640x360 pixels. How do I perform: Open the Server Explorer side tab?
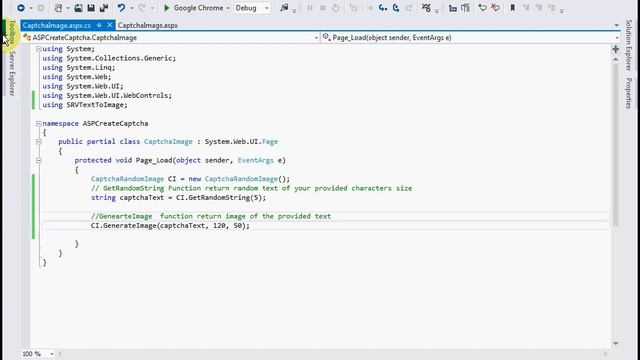pyautogui.click(x=12, y=73)
